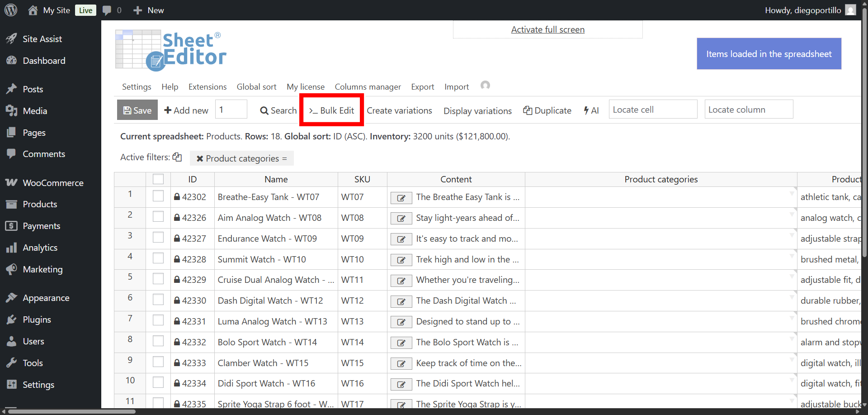This screenshot has width=868, height=415.
Task: Remove the Product categories filter
Action: (x=199, y=158)
